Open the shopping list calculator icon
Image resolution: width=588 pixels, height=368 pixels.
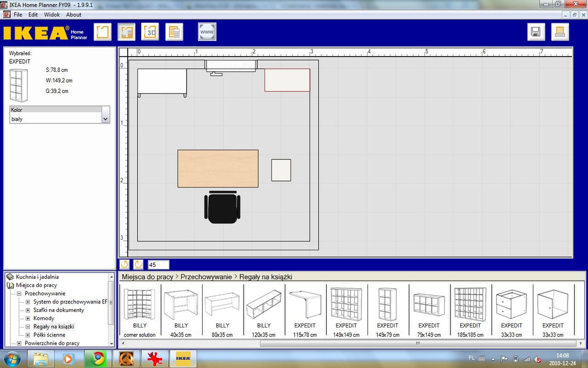click(174, 32)
